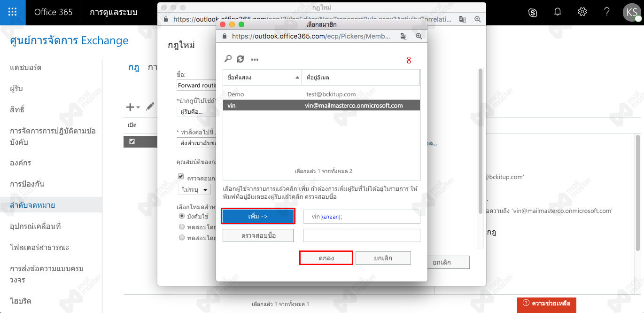Viewport: 644px width, 313px height.
Task: Toggle the rule enabled checkbox in rules list
Action: 132,141
